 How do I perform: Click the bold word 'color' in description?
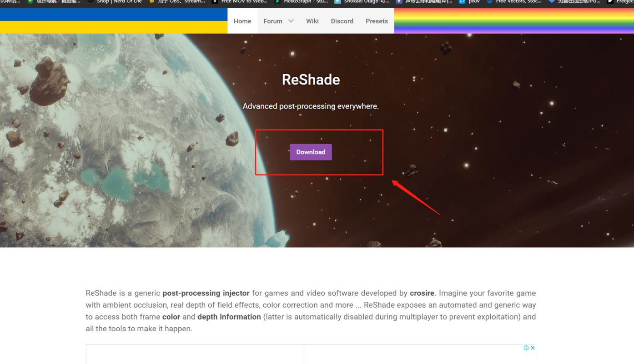(x=171, y=317)
